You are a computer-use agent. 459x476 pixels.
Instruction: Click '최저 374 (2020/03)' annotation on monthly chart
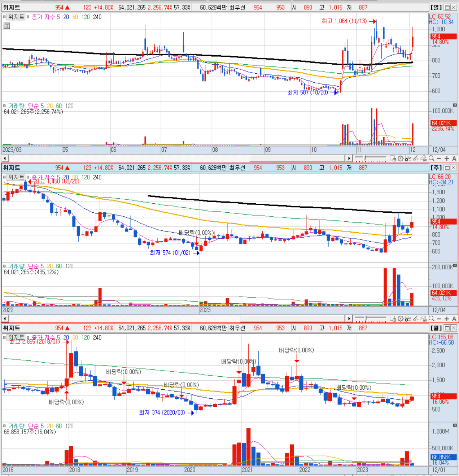coord(162,412)
